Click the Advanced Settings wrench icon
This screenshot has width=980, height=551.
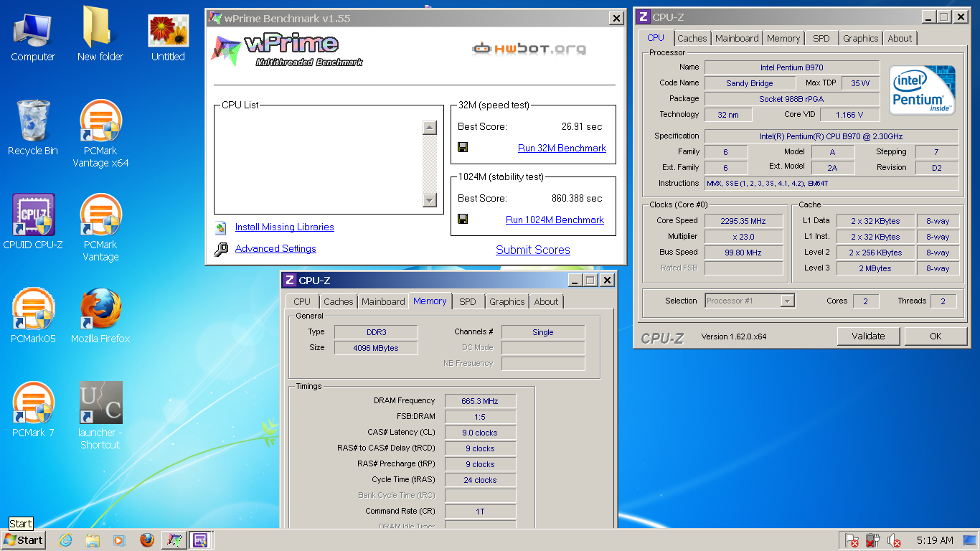pyautogui.click(x=222, y=250)
